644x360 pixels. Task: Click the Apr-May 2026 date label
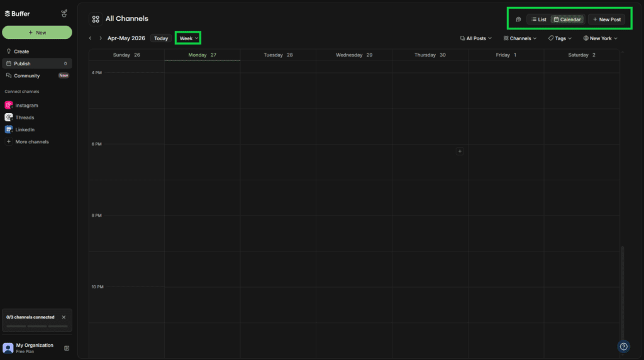pyautogui.click(x=126, y=38)
